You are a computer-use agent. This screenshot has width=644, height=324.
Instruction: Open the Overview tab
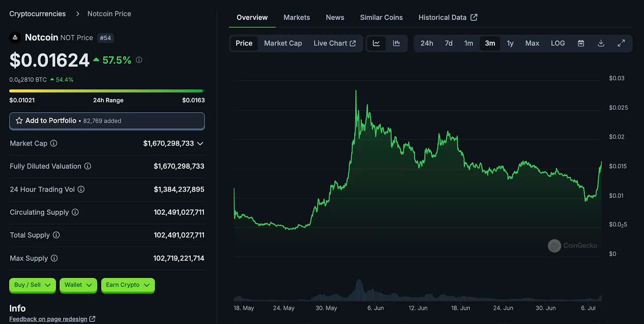click(252, 18)
